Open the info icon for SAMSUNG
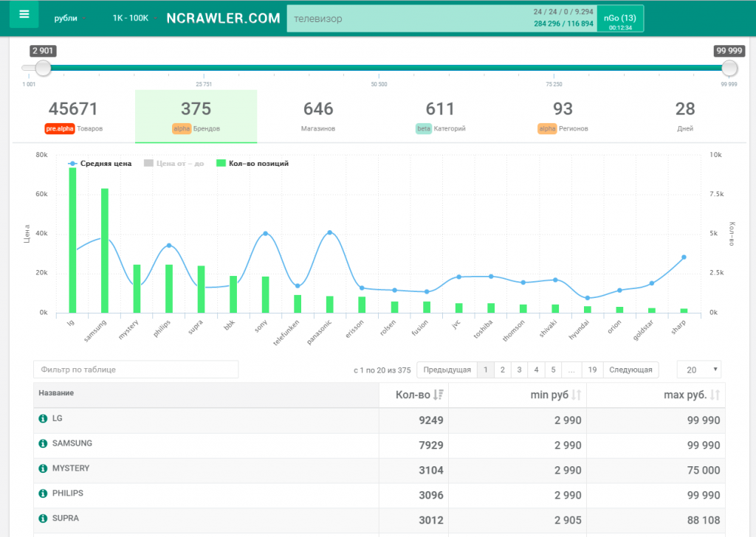Screen dimensions: 756x537 coord(43,443)
